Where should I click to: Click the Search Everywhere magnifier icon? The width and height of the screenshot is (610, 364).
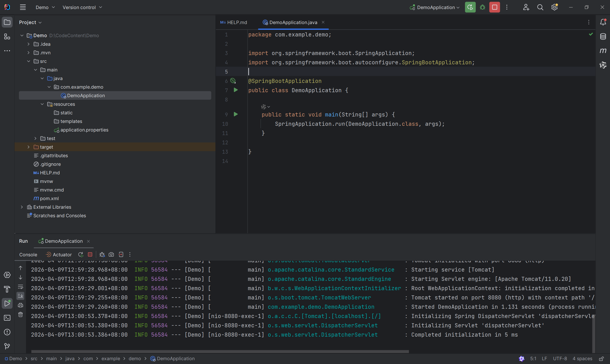pos(540,7)
